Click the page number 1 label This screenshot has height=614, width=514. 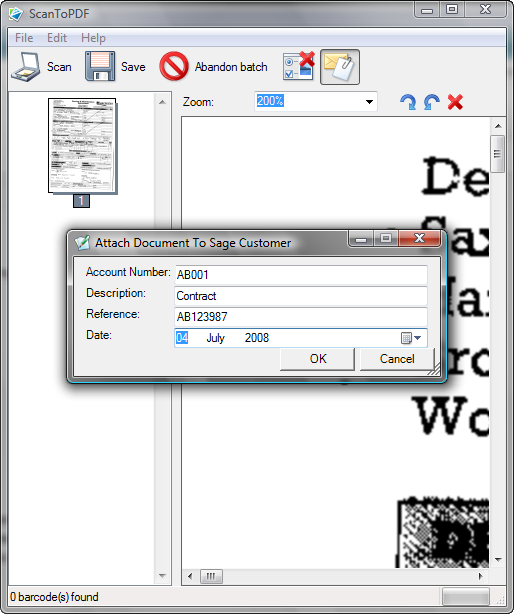coord(81,201)
